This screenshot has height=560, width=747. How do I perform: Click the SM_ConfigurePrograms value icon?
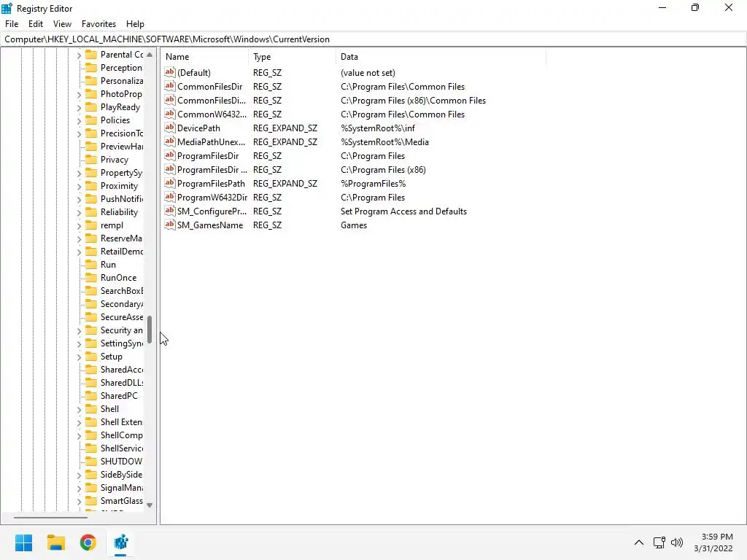(169, 211)
